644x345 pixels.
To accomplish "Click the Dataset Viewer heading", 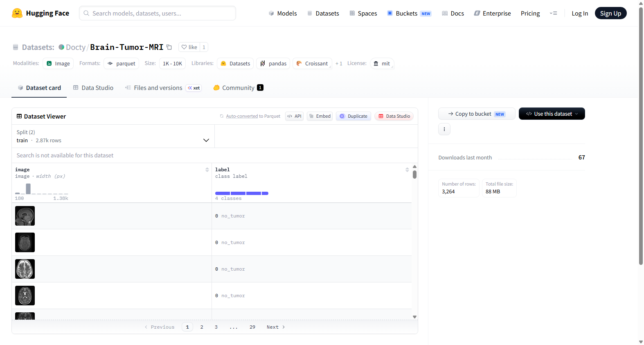I will (x=45, y=116).
